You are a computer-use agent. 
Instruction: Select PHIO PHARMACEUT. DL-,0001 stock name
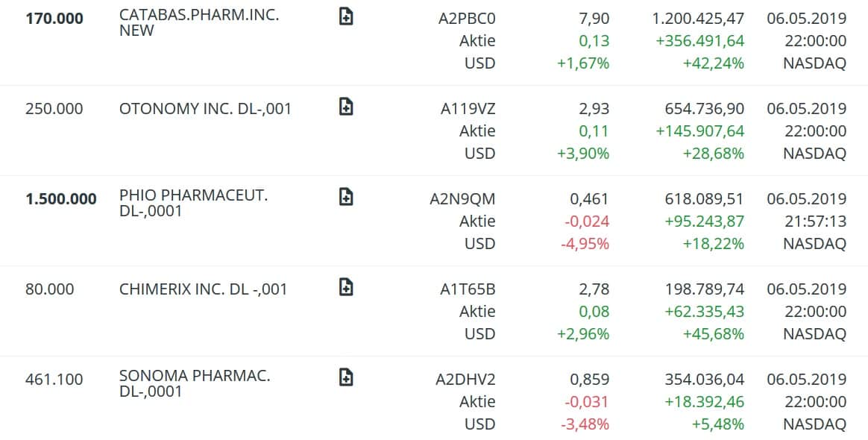tap(193, 204)
